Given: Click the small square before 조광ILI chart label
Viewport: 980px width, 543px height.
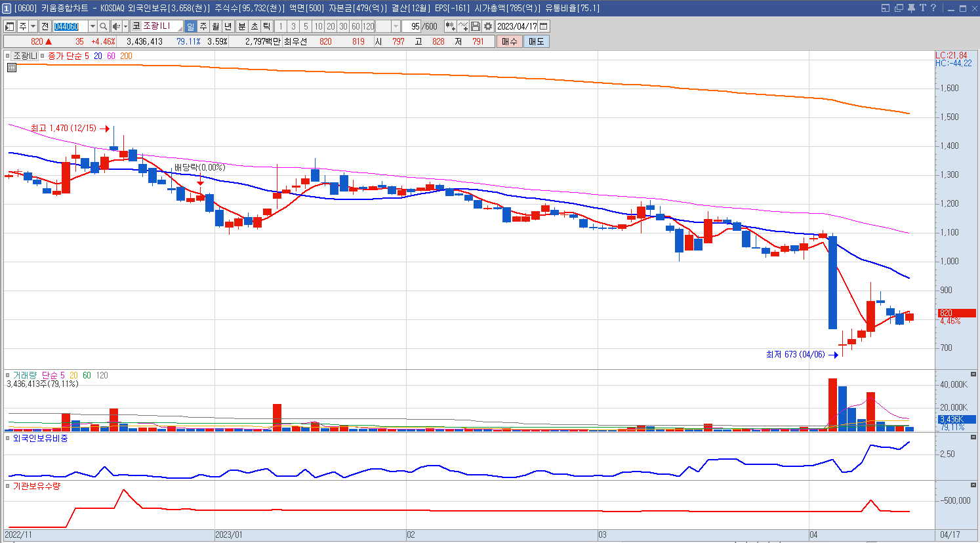Looking at the screenshot, I should (8, 56).
